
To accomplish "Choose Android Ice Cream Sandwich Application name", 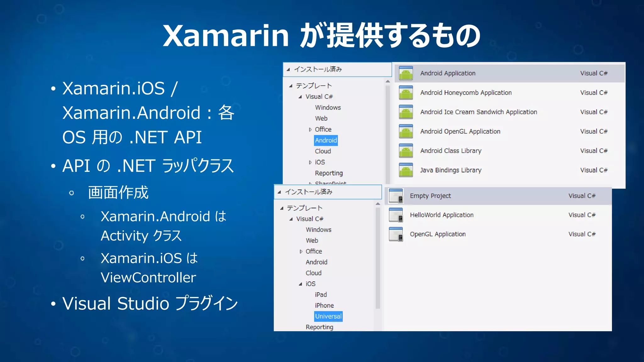I will 479,112.
